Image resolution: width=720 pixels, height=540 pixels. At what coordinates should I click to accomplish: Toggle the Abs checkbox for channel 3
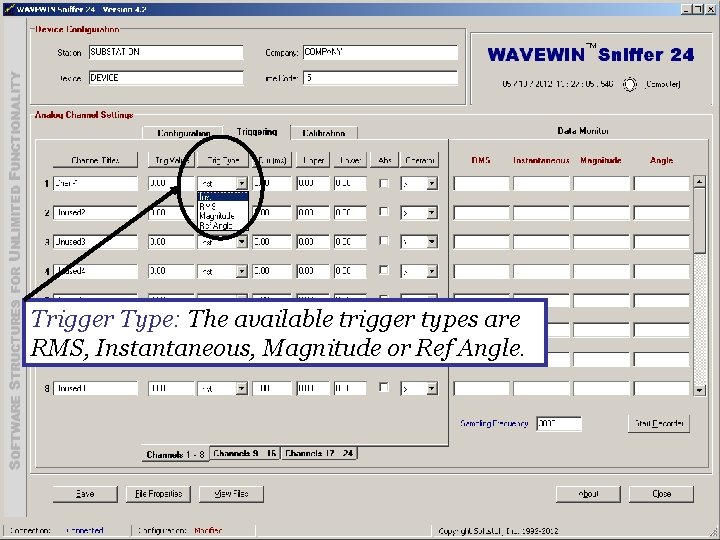pos(383,241)
